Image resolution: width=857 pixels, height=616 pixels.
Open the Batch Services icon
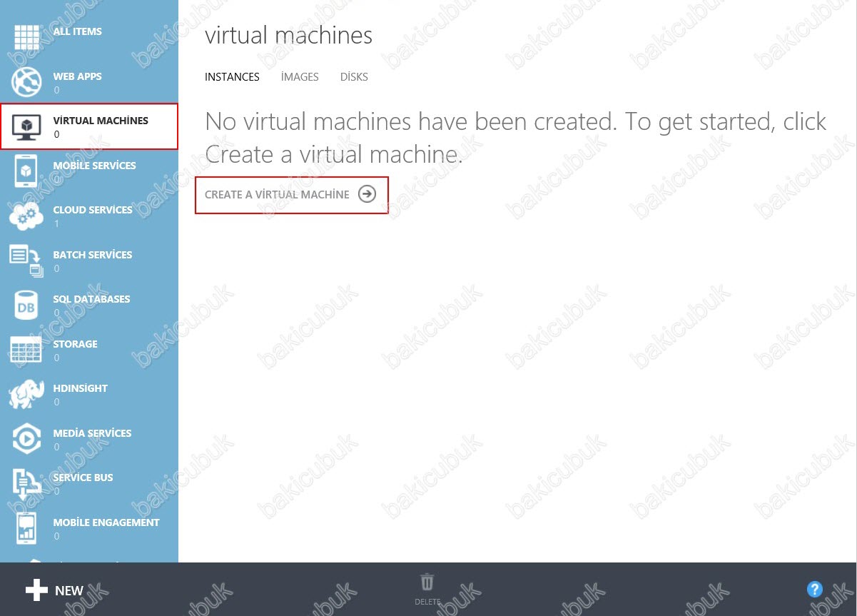(x=26, y=261)
